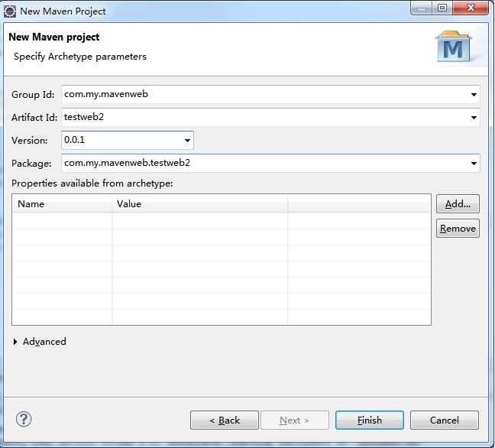495x448 pixels.
Task: Click the help question mark icon
Action: 24,420
